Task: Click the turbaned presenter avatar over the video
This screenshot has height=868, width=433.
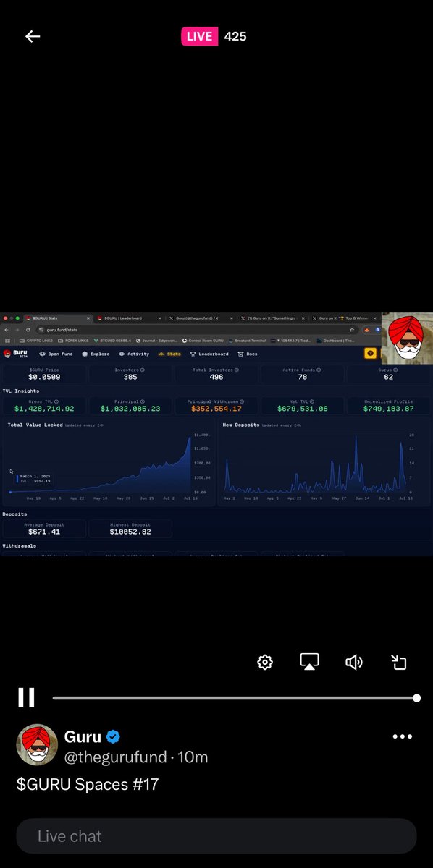Action: 407,339
